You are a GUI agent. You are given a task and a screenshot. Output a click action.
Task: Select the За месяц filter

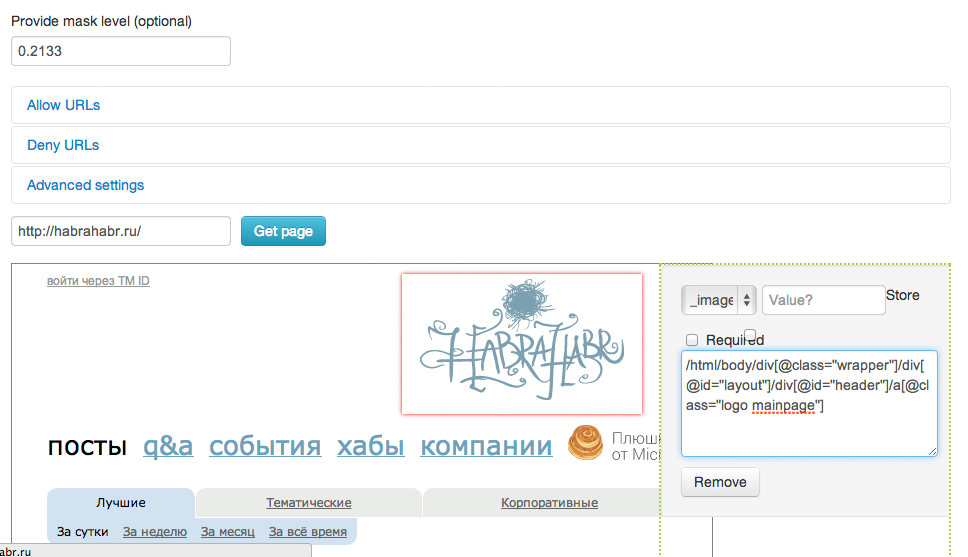(x=228, y=532)
